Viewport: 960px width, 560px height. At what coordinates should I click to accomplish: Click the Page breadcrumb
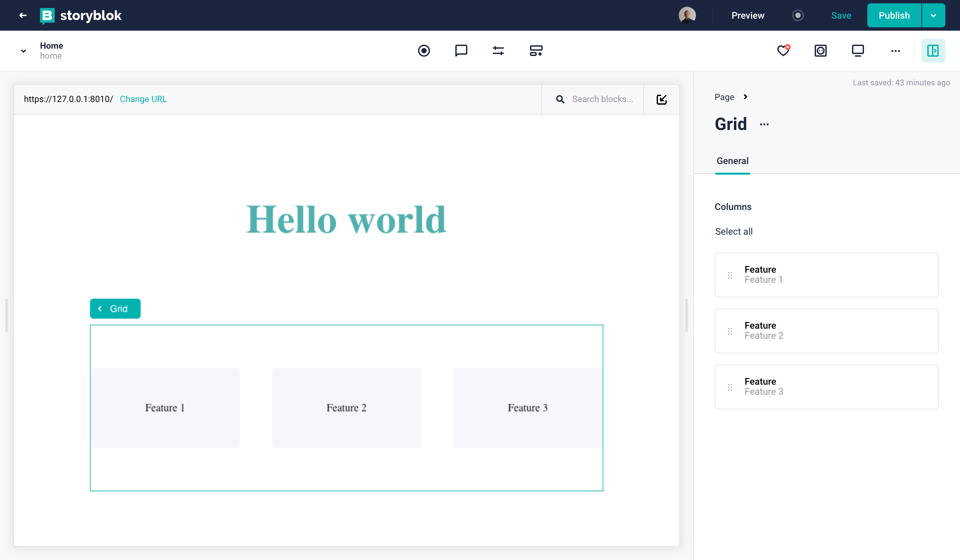724,97
